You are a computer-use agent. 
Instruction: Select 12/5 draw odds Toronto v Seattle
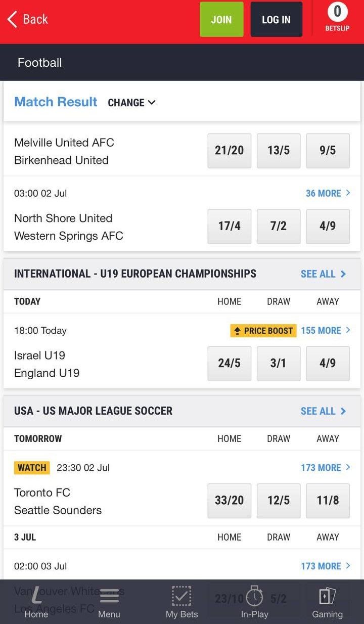[x=279, y=500]
